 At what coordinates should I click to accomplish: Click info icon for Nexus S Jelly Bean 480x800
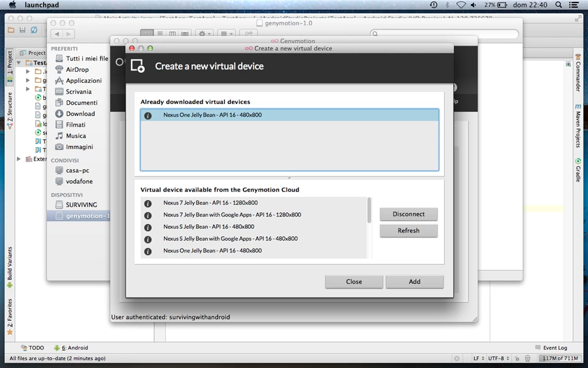click(x=148, y=228)
